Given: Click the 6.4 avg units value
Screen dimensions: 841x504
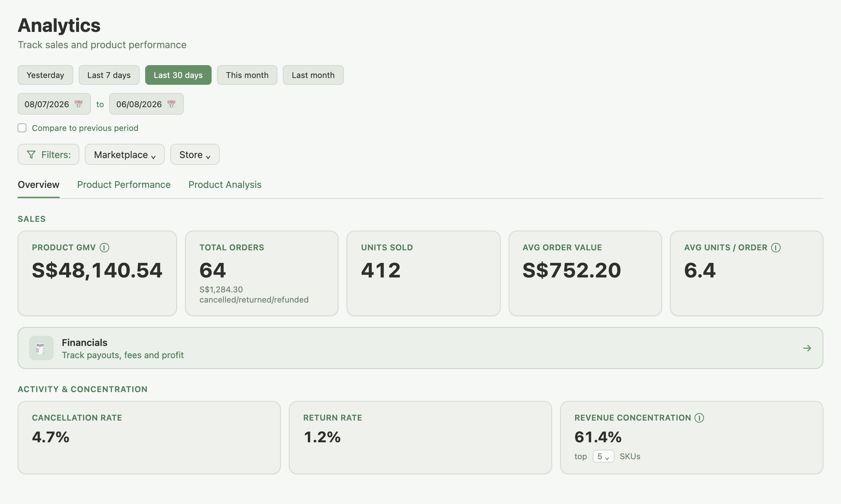Looking at the screenshot, I should (x=700, y=270).
